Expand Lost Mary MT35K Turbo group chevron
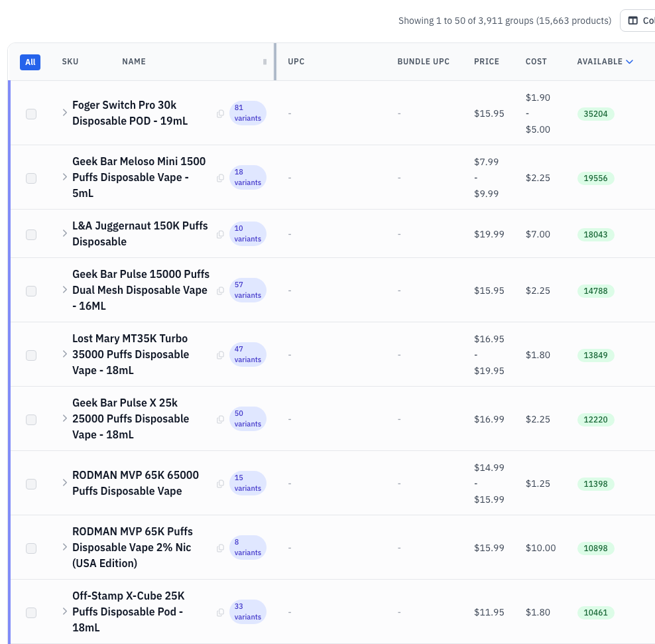This screenshot has width=655, height=644. pyautogui.click(x=65, y=354)
